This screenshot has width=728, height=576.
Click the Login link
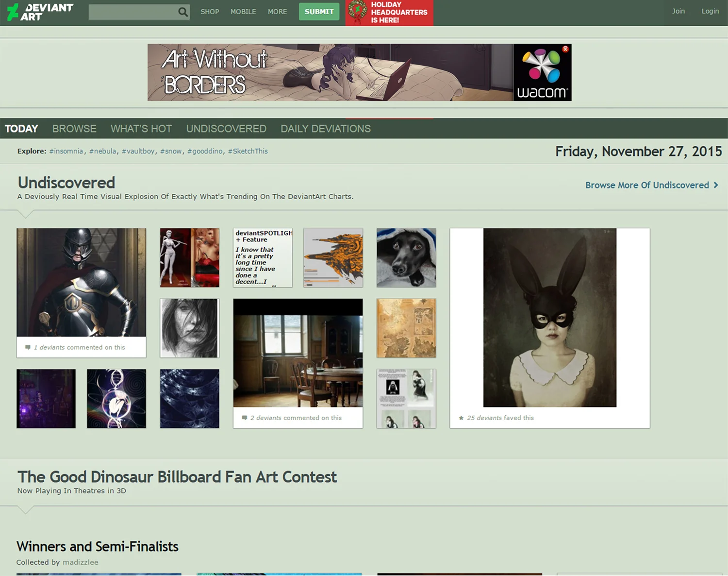point(710,11)
